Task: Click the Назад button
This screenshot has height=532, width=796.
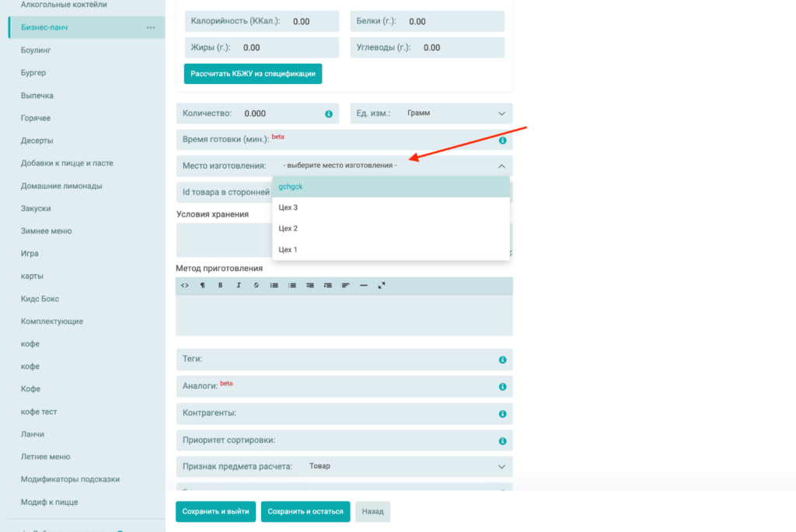Action: pos(372,511)
